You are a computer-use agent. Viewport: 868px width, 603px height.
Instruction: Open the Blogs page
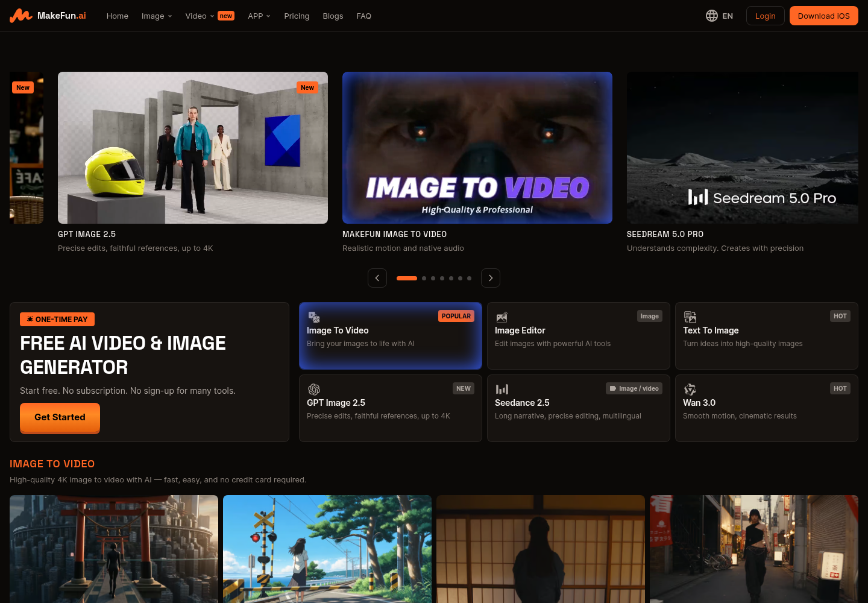click(x=333, y=16)
